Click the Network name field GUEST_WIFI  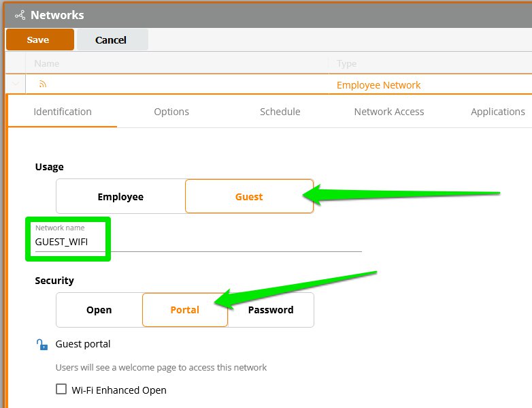point(197,242)
